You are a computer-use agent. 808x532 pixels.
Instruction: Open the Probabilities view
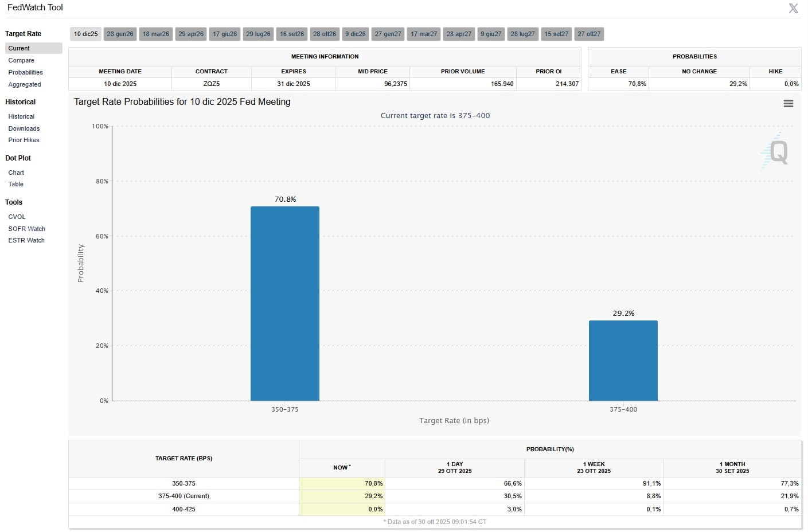(25, 72)
